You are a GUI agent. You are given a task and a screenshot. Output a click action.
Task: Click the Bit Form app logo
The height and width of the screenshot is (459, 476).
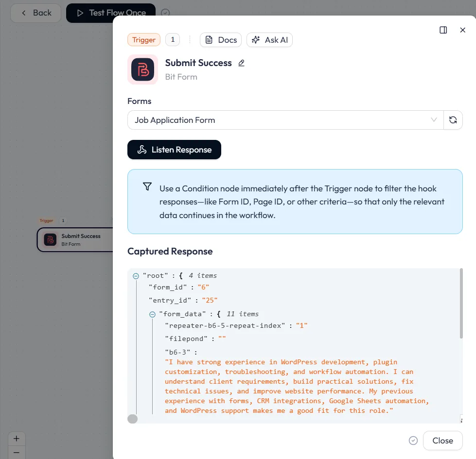pyautogui.click(x=142, y=69)
